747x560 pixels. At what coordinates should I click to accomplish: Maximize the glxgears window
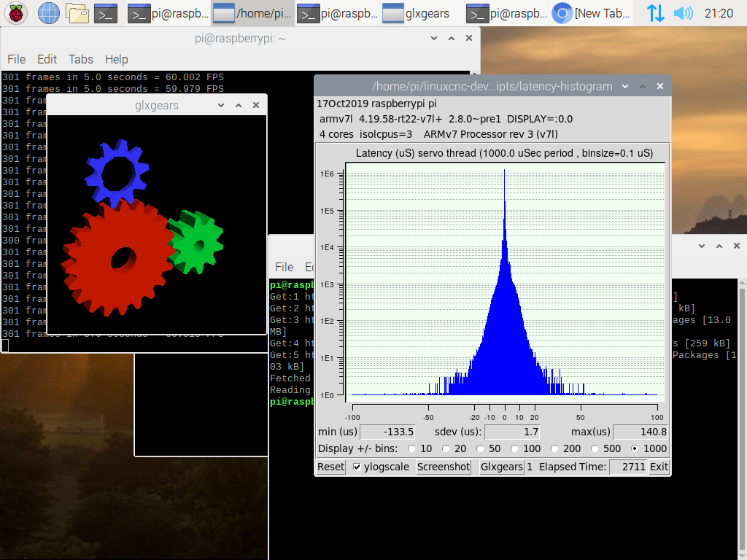[x=239, y=105]
